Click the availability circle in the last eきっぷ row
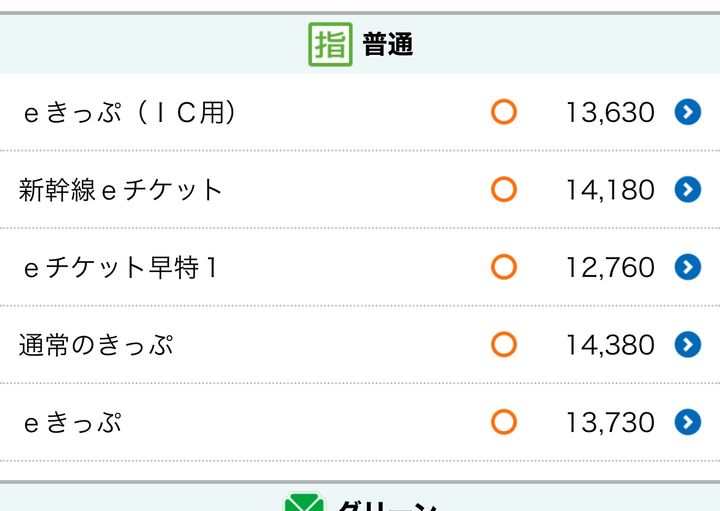The image size is (720, 511). pyautogui.click(x=504, y=422)
